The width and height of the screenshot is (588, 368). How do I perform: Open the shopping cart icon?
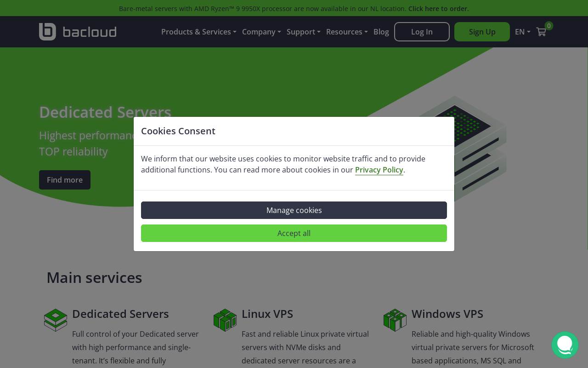pyautogui.click(x=541, y=32)
